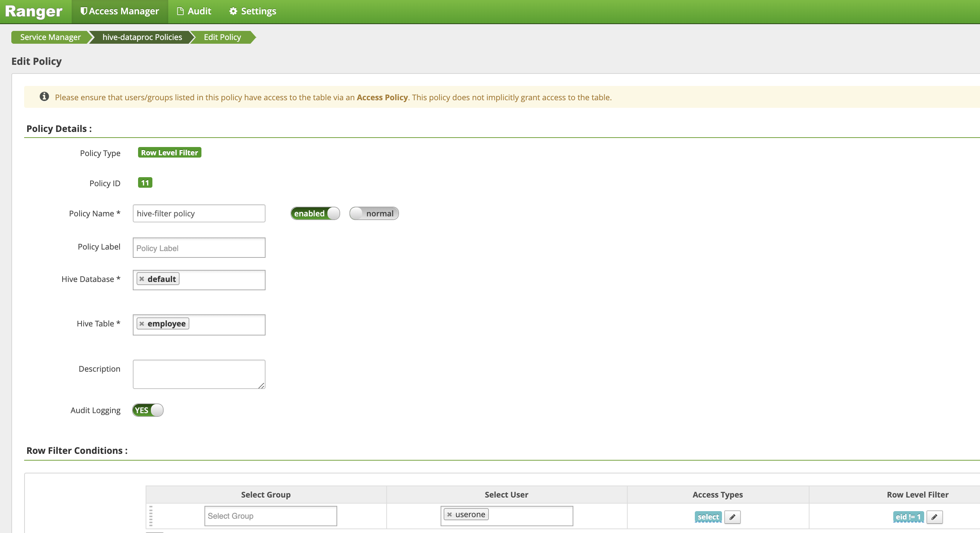This screenshot has height=533, width=980.
Task: Remove the userone user tag with its x
Action: (x=449, y=515)
